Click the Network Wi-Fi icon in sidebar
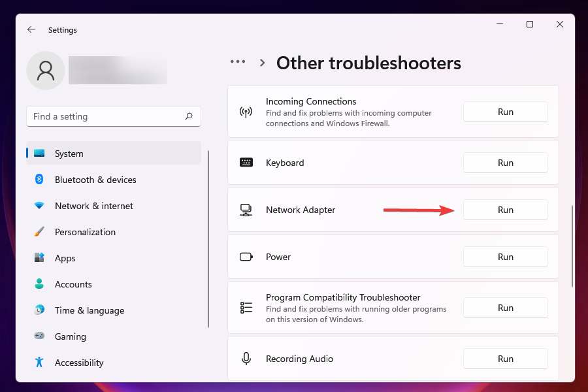The image size is (588, 392). pyautogui.click(x=39, y=206)
